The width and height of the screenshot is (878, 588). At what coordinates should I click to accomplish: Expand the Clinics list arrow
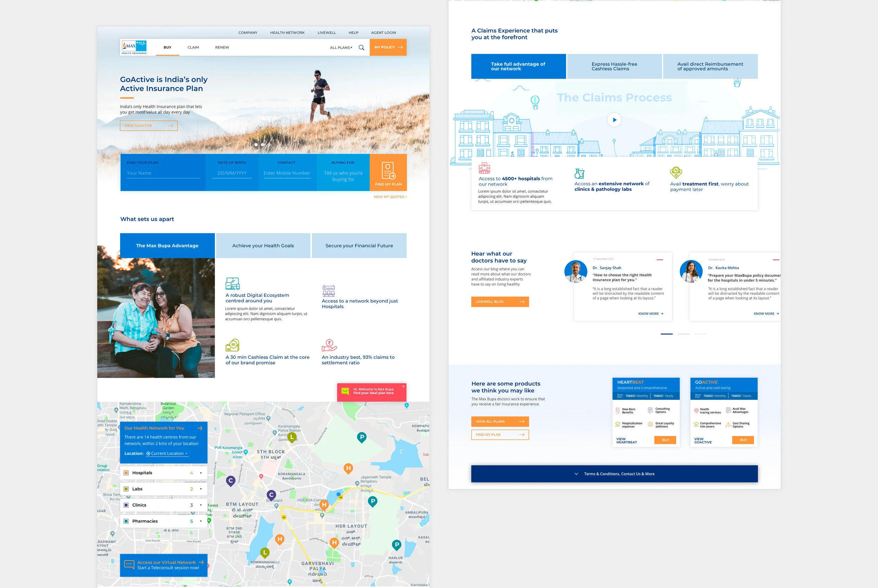(x=201, y=505)
